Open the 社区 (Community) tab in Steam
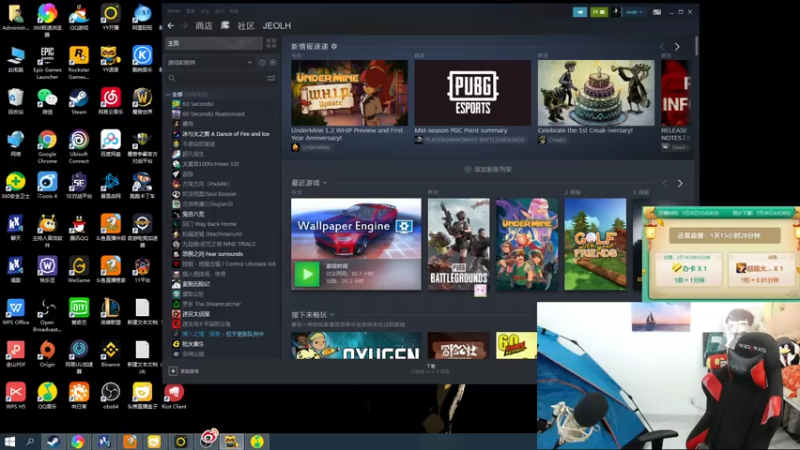800x450 pixels. tap(246, 26)
